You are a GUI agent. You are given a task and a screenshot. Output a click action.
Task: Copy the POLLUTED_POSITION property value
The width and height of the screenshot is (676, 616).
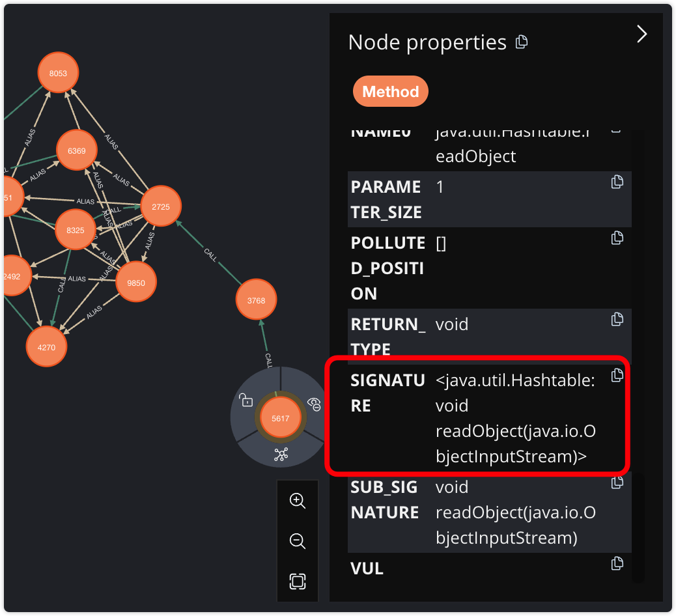[x=617, y=238]
